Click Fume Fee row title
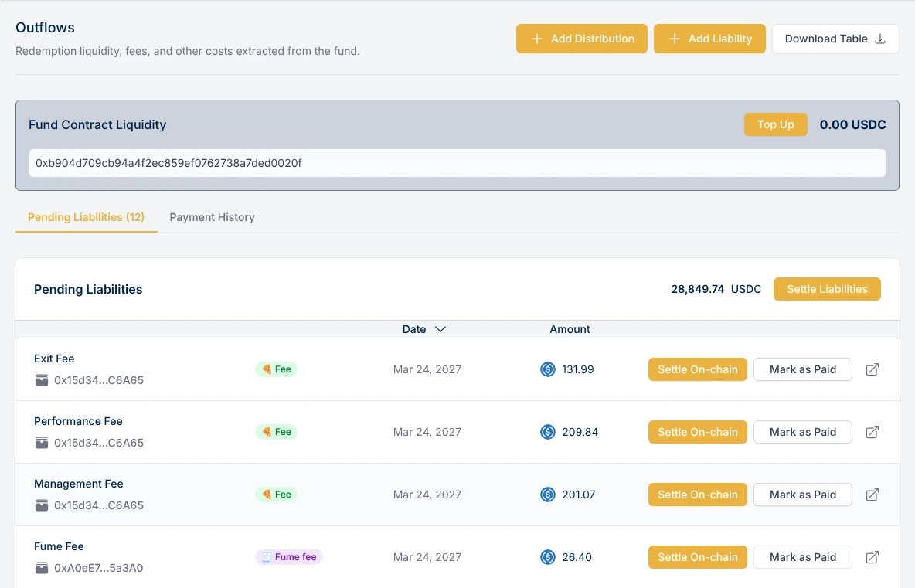 point(59,546)
